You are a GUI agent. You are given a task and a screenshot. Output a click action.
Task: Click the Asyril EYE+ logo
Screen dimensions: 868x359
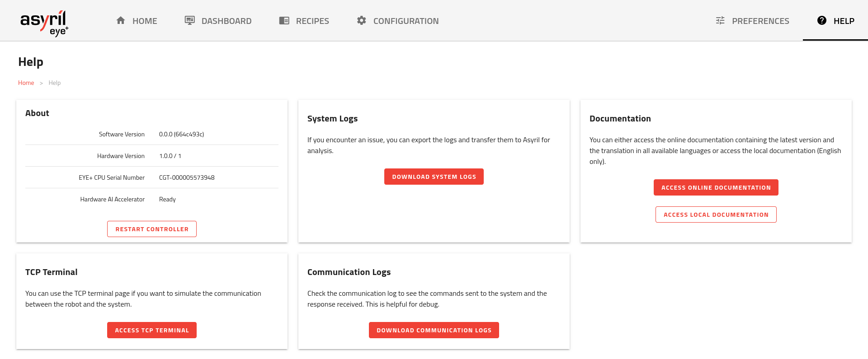coord(44,23)
